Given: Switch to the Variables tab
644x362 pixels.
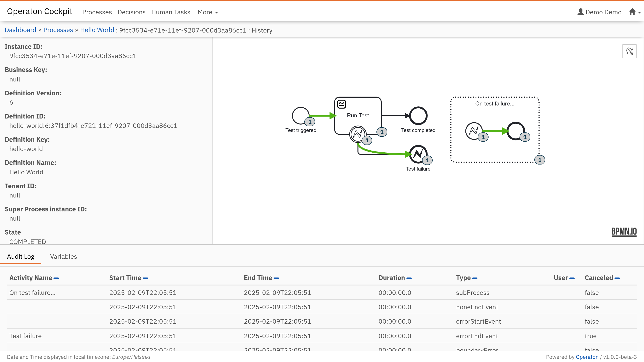Looking at the screenshot, I should [64, 257].
